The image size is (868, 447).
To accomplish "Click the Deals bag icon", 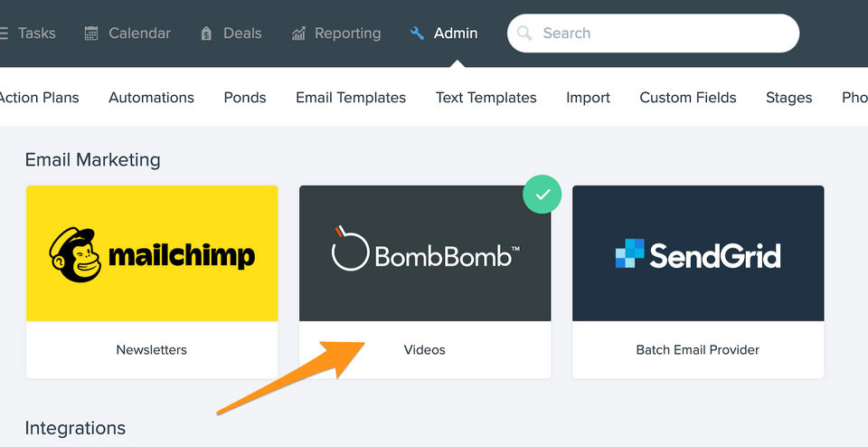I will tap(206, 33).
